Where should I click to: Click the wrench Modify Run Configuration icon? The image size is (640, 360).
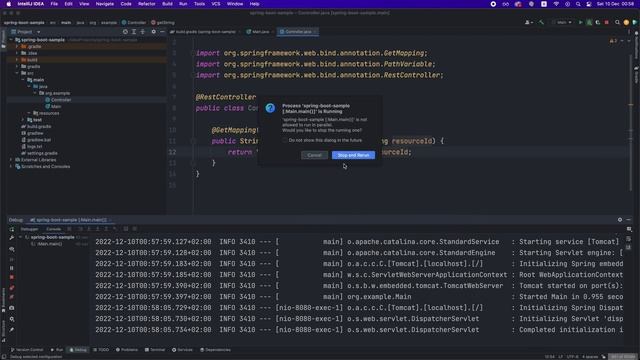[x=12, y=238]
